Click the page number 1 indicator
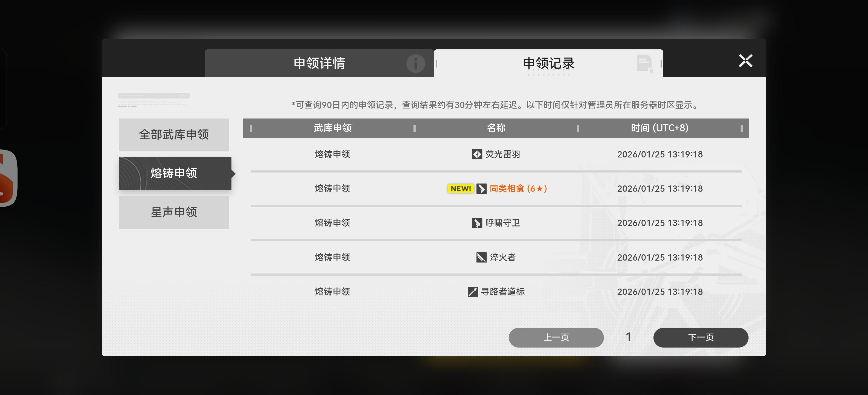Screen dimensions: 868x395 (629, 337)
